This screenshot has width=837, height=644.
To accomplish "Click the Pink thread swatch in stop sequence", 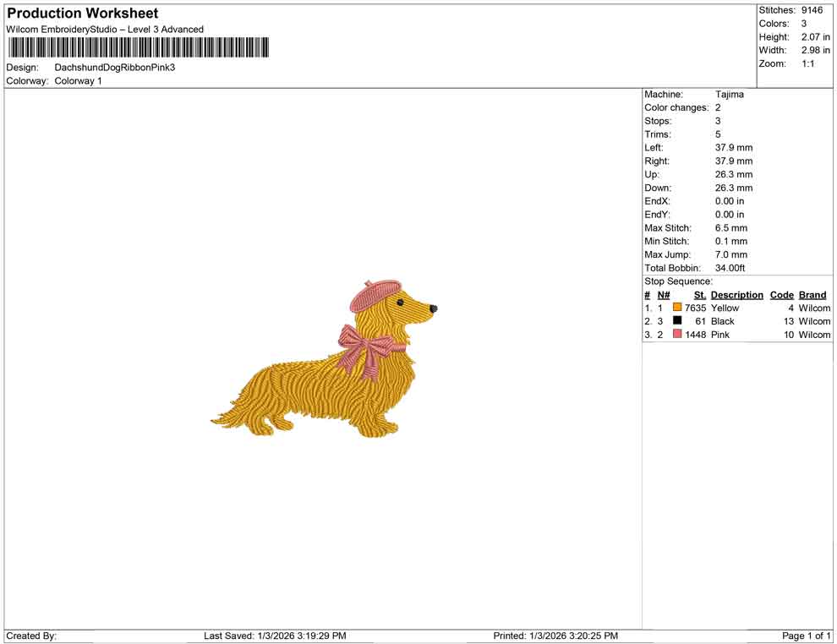I will pyautogui.click(x=676, y=335).
